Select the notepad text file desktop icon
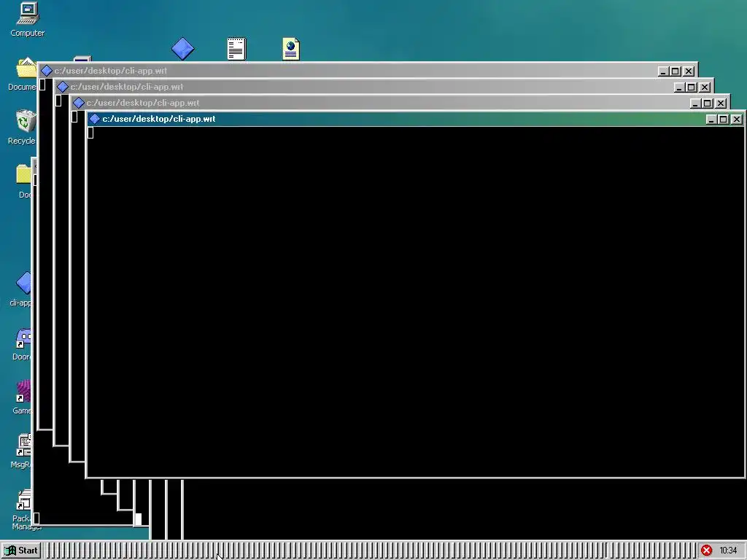 (237, 49)
